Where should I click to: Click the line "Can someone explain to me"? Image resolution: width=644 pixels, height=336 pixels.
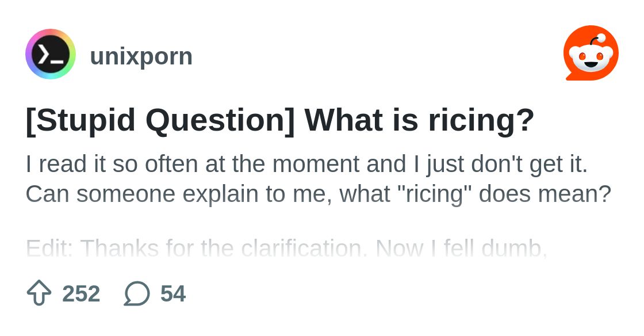[x=319, y=194]
